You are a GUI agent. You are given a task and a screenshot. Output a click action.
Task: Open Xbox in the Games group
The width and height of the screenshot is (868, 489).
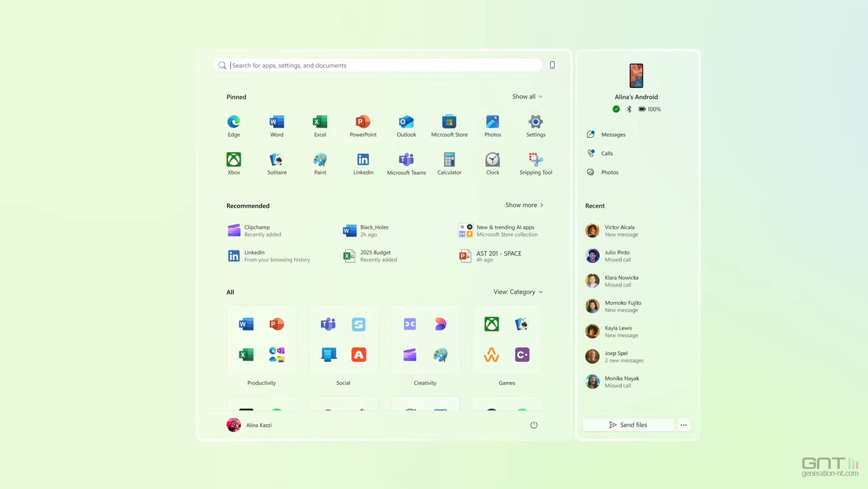click(492, 324)
